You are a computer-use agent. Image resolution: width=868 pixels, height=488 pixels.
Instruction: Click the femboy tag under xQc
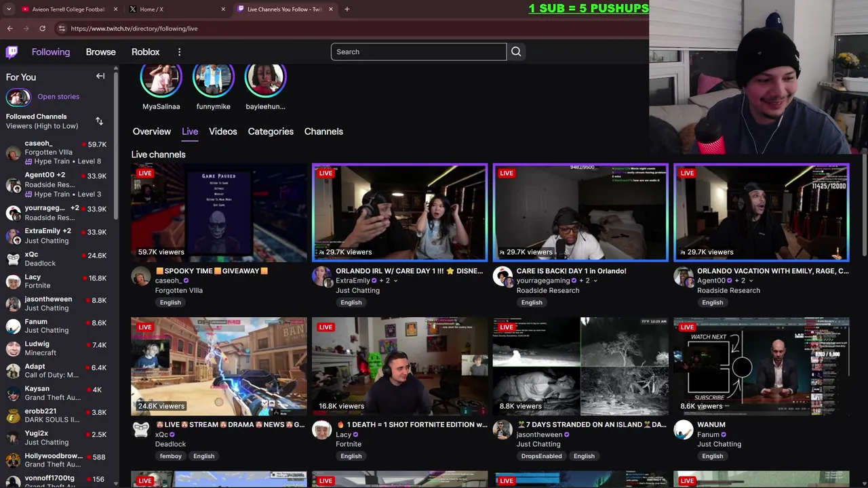pyautogui.click(x=171, y=456)
